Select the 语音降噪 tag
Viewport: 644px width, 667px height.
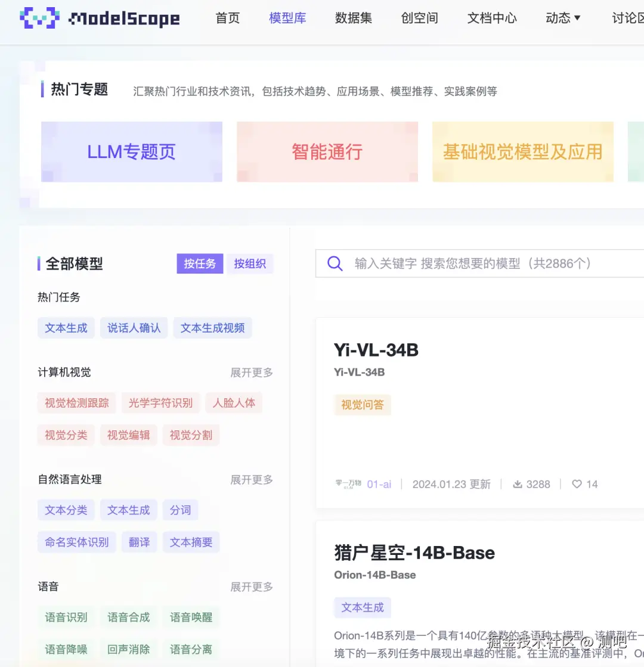pos(66,650)
